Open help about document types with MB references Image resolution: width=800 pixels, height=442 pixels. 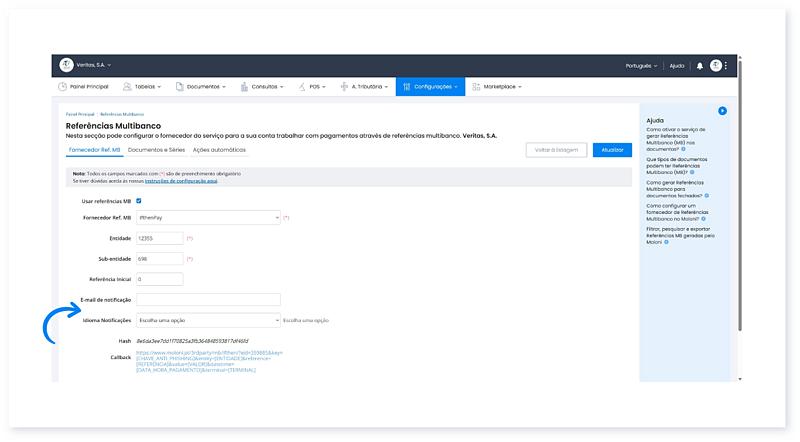[677, 166]
